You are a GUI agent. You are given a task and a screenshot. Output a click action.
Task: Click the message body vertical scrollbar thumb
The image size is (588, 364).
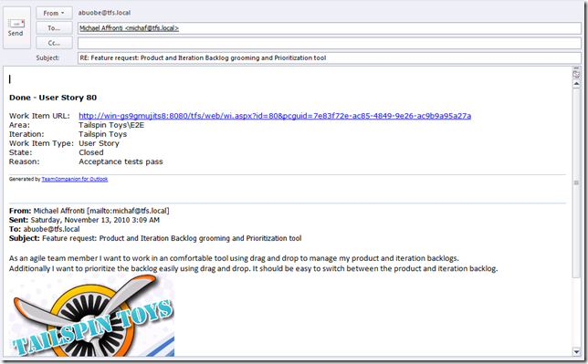[x=576, y=183]
